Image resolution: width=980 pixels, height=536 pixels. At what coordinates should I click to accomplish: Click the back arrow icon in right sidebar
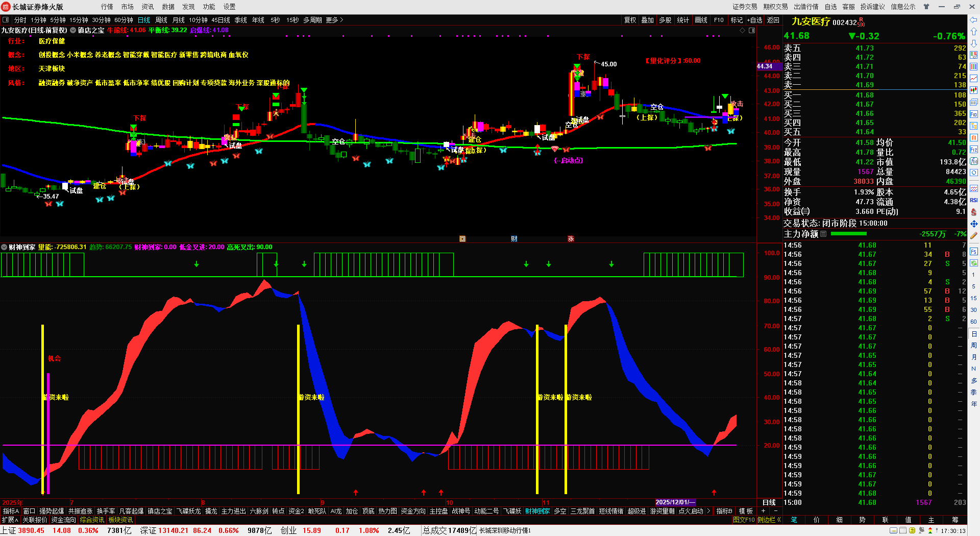[974, 20]
